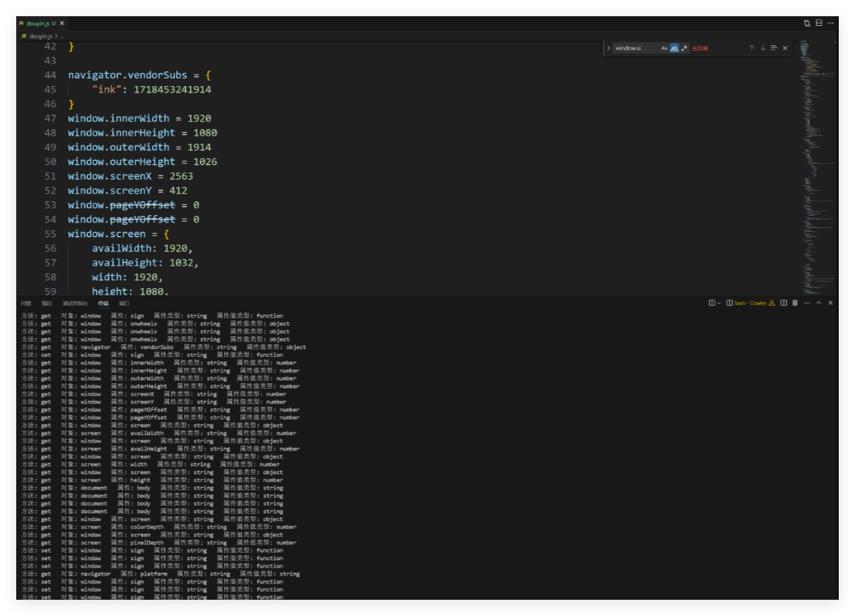
Task: Click window.outerHeight on line 50
Action: [x=122, y=162]
